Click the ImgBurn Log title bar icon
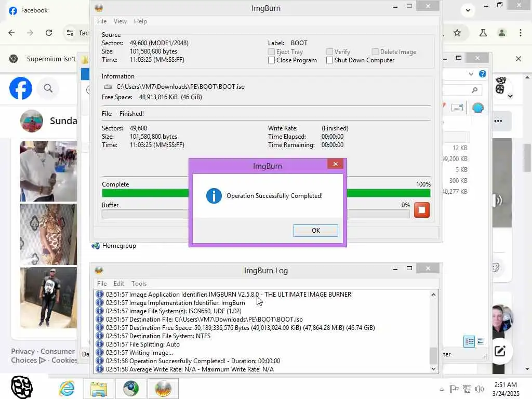The width and height of the screenshot is (532, 399). pyautogui.click(x=99, y=270)
